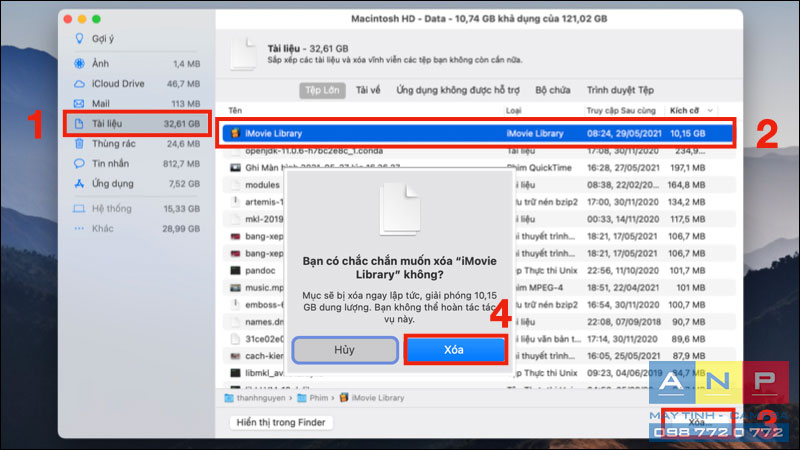Sort by Kích cỡ column chevron
The width and height of the screenshot is (800, 450).
coord(710,111)
